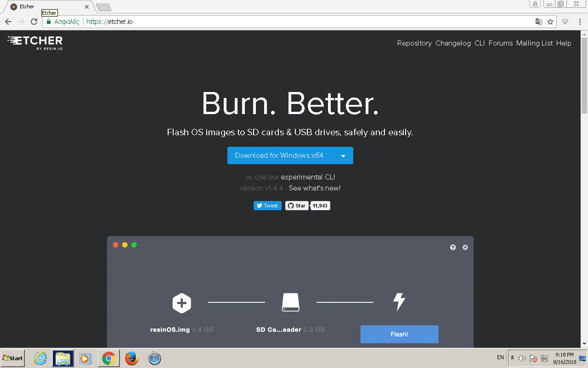Click the drive icon in the mockup

point(290,303)
